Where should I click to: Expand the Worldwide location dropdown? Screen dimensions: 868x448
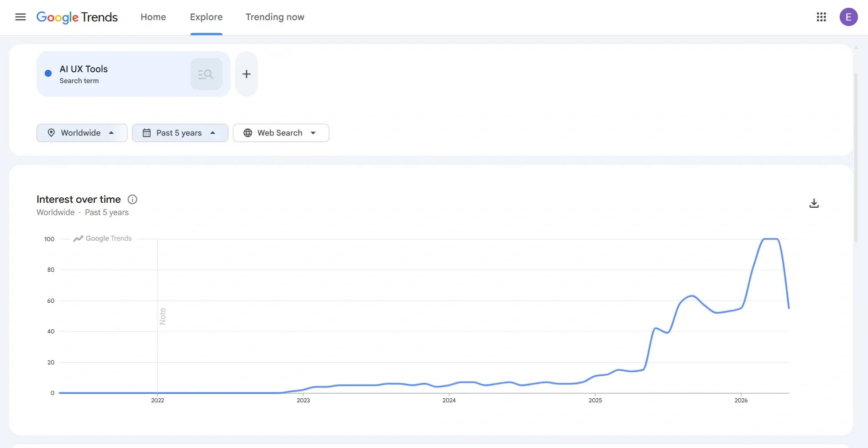click(x=82, y=133)
